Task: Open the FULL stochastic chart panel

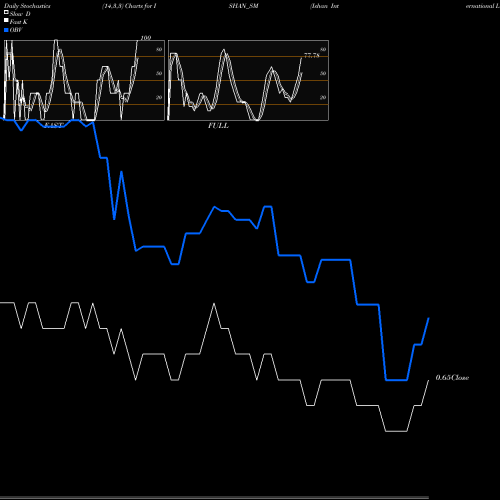Action: [x=248, y=80]
